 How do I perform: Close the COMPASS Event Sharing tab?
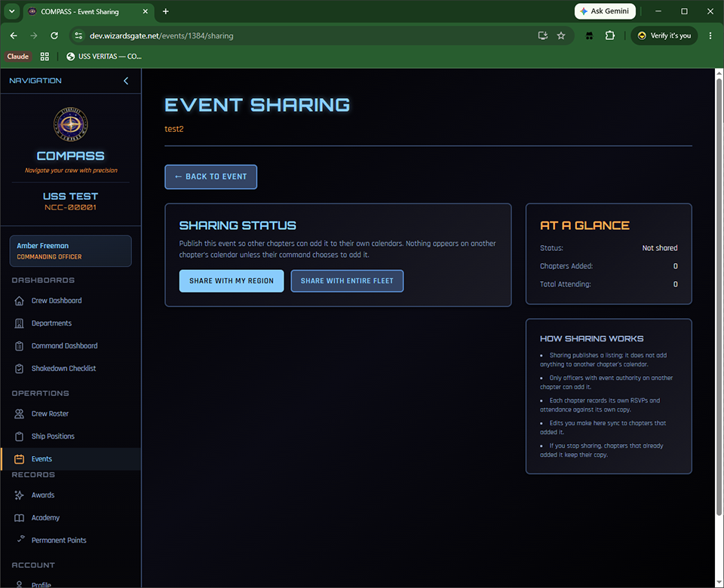coord(145,11)
